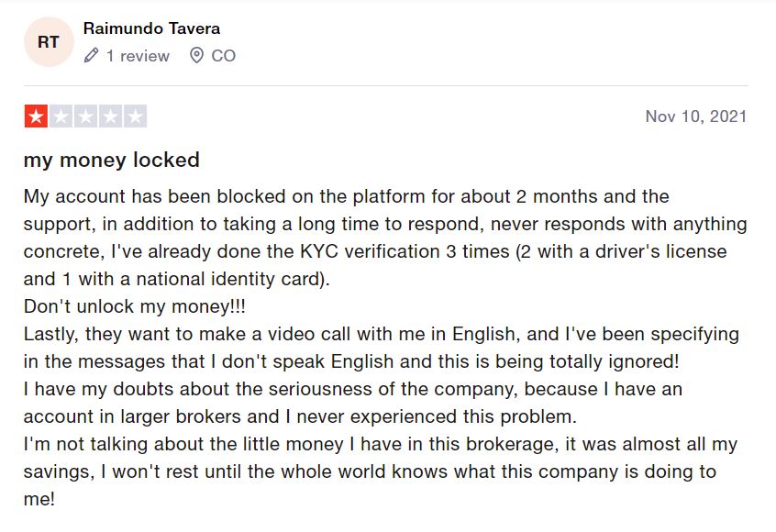Viewport: 776px width, 532px height.
Task: Click the RT avatar circle
Action: pyautogui.click(x=49, y=41)
